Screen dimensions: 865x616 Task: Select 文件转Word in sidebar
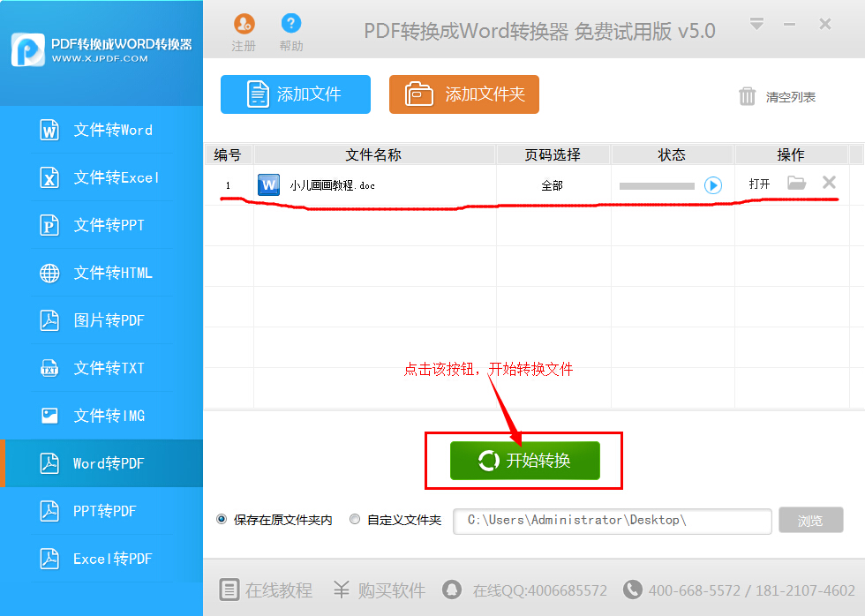coord(102,130)
